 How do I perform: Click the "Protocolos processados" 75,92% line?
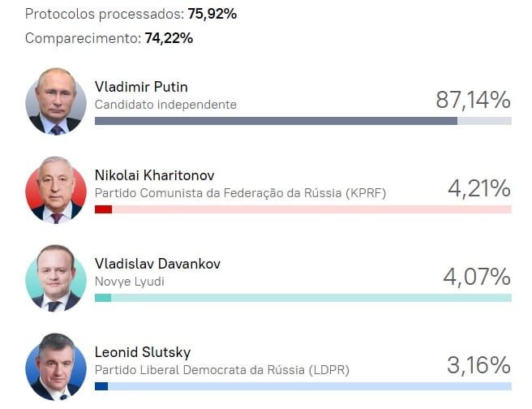tap(131, 14)
